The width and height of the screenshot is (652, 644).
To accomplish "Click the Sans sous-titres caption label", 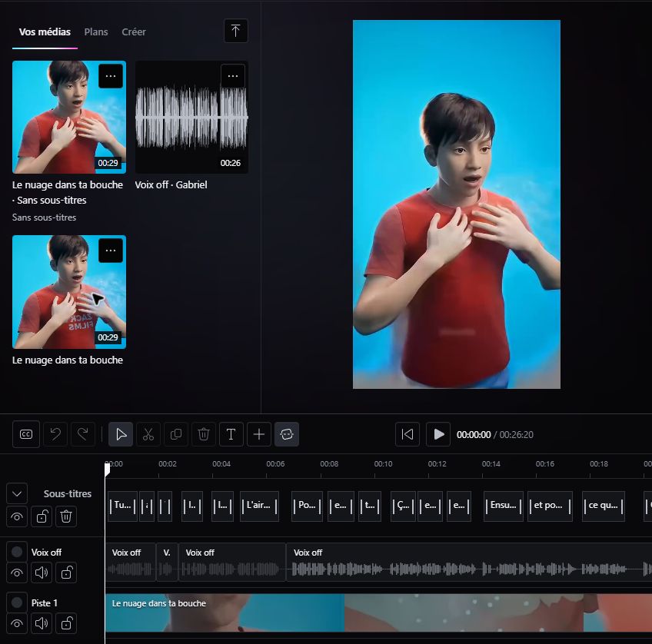I will 44,217.
